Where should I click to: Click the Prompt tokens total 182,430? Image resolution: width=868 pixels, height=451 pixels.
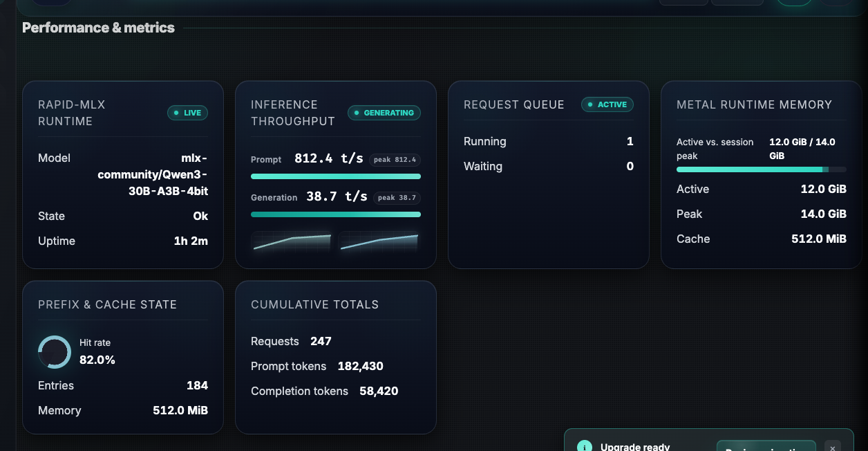click(x=361, y=366)
